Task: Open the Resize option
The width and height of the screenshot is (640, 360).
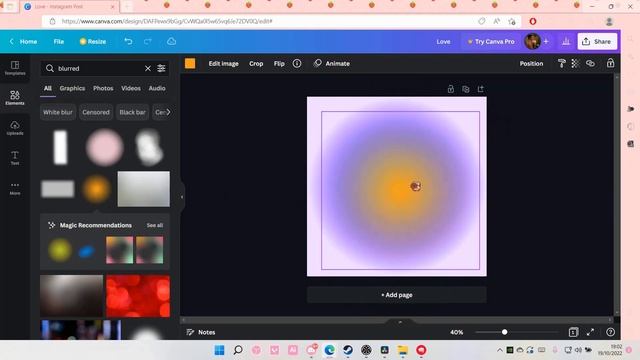Action: 93,41
